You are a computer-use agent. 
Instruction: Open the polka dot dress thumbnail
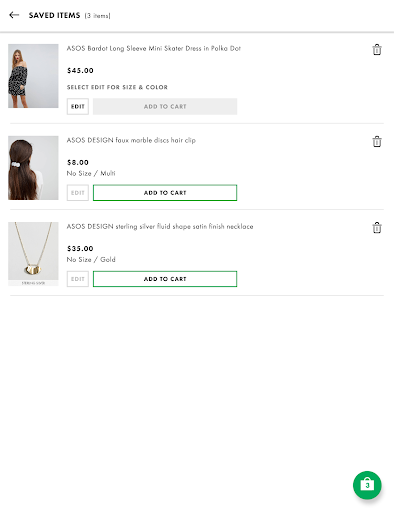pyautogui.click(x=33, y=76)
